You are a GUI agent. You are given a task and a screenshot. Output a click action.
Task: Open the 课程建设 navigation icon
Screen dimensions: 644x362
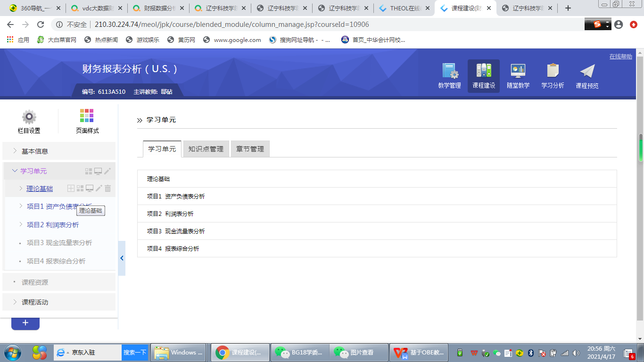pos(484,76)
